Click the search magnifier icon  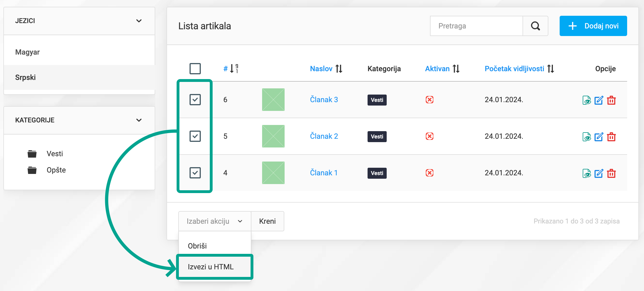pyautogui.click(x=535, y=26)
